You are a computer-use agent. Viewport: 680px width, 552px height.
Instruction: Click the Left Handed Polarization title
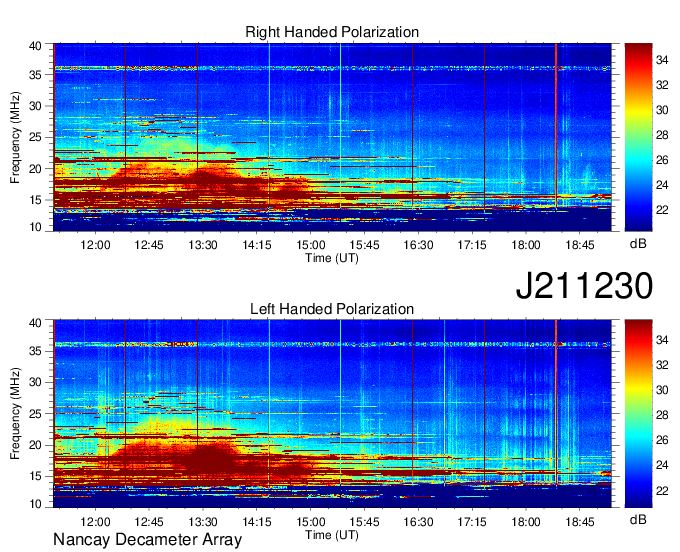[x=332, y=309]
